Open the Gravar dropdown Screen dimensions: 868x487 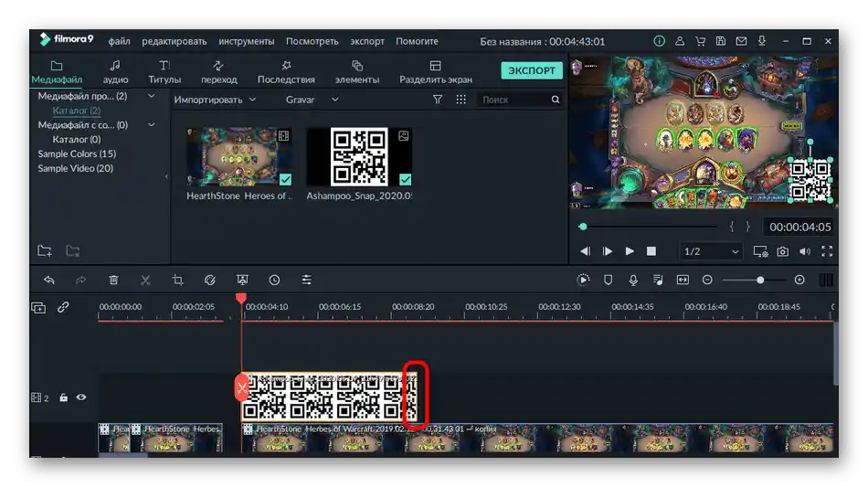[x=312, y=100]
